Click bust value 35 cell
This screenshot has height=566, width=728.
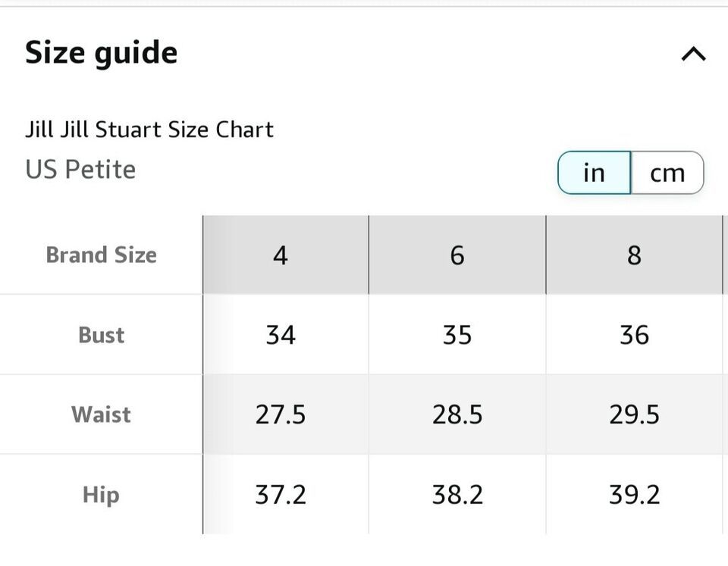(457, 334)
